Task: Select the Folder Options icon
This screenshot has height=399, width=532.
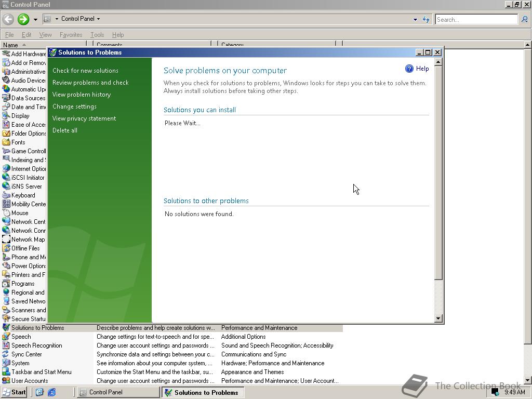Action: 6,133
